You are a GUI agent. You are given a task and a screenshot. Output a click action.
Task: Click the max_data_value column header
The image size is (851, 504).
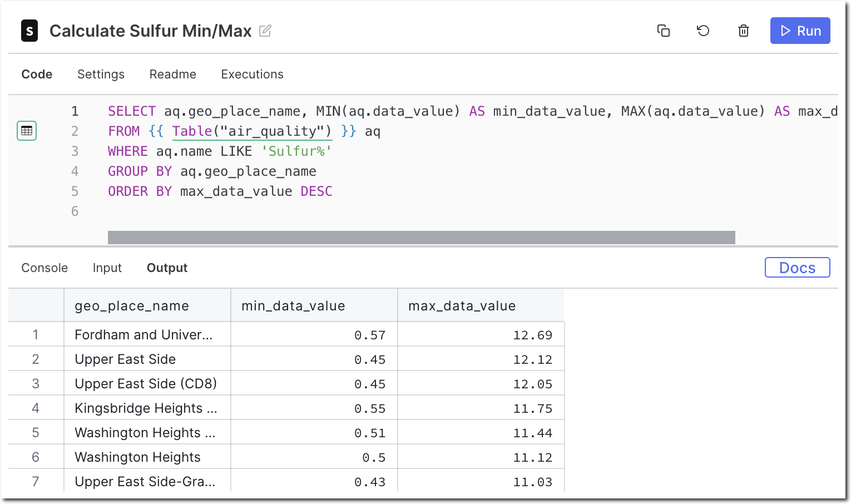pyautogui.click(x=481, y=305)
